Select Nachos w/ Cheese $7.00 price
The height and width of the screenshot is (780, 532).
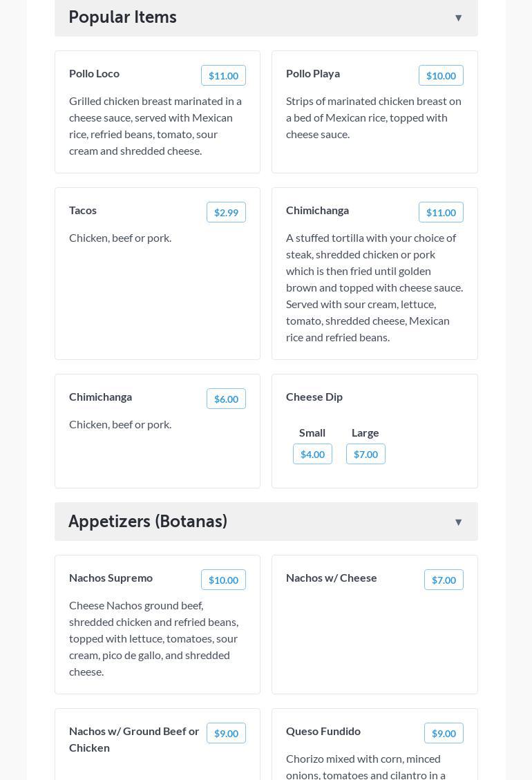coord(444,580)
